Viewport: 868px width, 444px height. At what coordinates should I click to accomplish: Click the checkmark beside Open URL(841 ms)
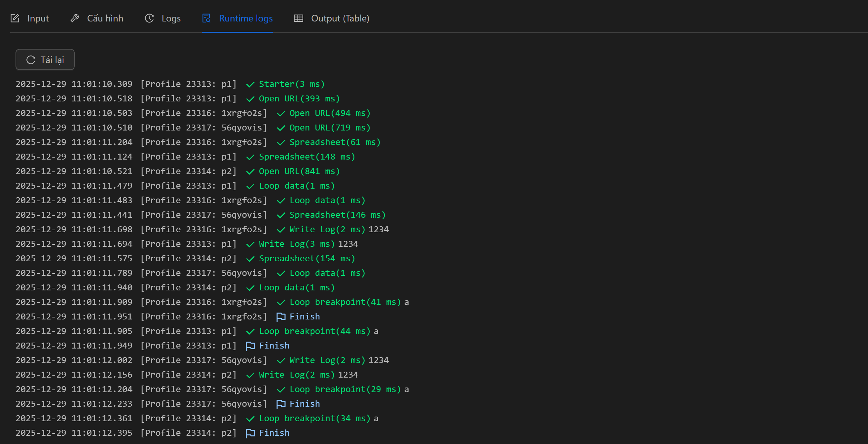click(x=250, y=171)
